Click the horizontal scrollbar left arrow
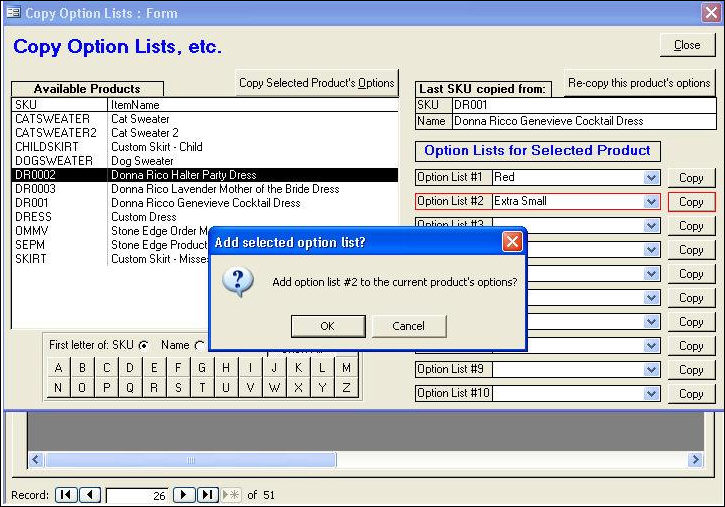This screenshot has height=507, width=725. [36, 460]
